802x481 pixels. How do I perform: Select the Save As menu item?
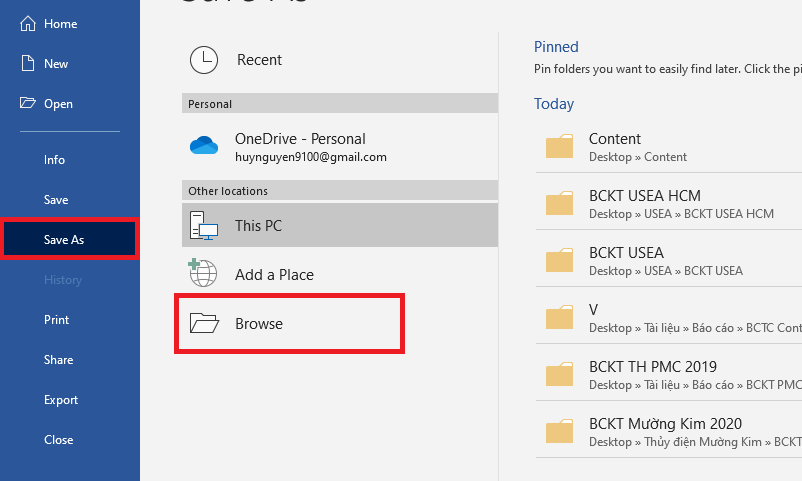coord(70,239)
